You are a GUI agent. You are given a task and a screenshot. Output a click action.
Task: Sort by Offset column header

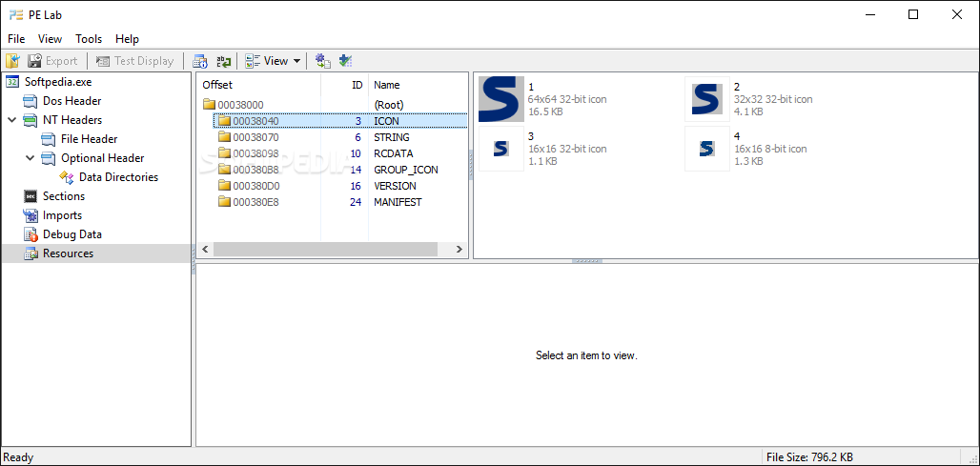pos(259,85)
